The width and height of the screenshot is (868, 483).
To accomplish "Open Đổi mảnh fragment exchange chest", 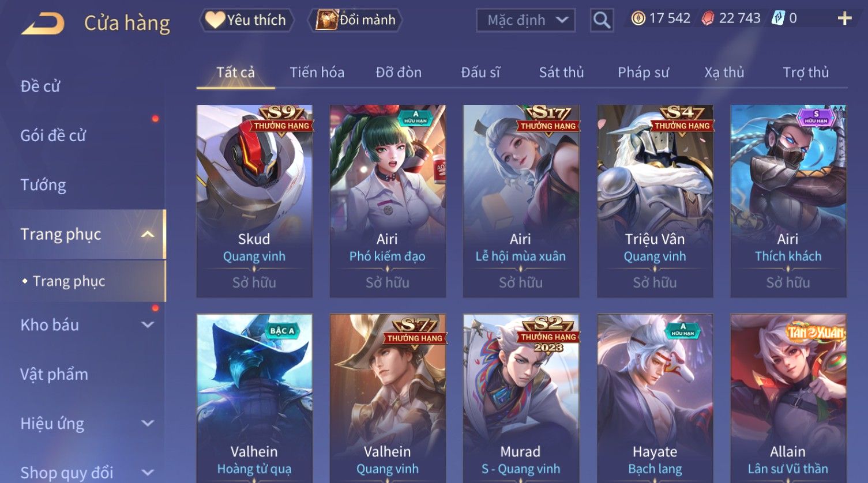I will point(355,20).
